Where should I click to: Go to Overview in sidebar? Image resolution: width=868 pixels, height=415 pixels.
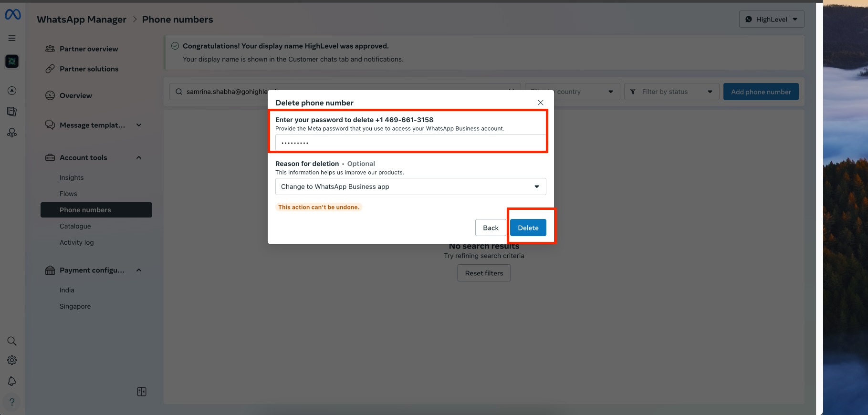[x=76, y=95]
